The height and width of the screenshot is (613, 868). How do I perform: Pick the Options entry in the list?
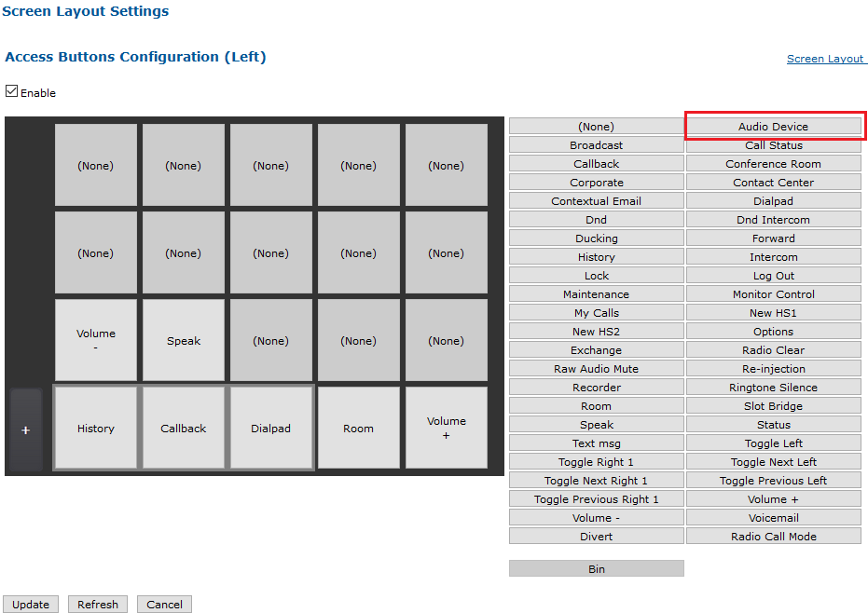click(x=773, y=332)
